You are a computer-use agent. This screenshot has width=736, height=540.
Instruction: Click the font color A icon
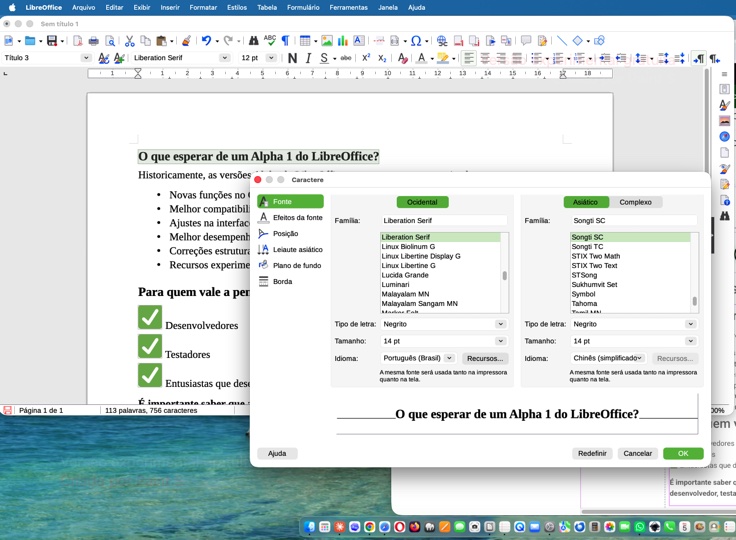(x=422, y=58)
